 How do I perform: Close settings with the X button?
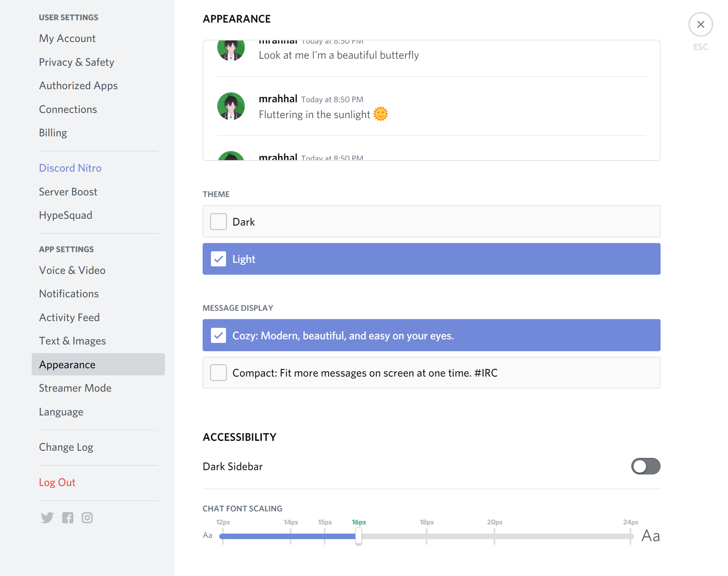point(701,25)
